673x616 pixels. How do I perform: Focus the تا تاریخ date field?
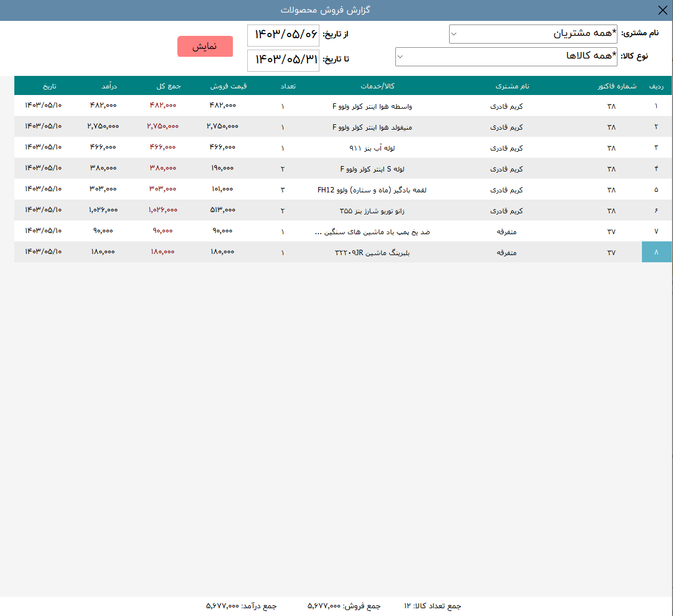pyautogui.click(x=283, y=60)
